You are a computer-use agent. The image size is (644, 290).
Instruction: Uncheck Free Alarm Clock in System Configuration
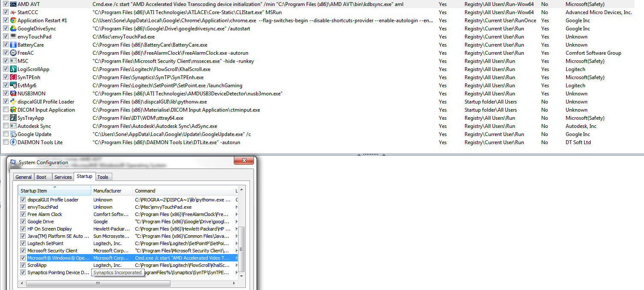click(23, 214)
